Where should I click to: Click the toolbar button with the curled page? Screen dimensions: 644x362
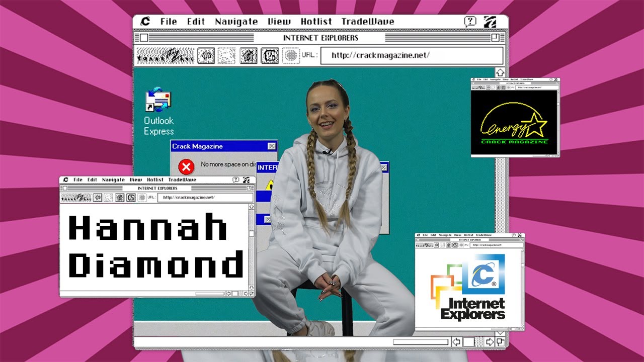(270, 55)
